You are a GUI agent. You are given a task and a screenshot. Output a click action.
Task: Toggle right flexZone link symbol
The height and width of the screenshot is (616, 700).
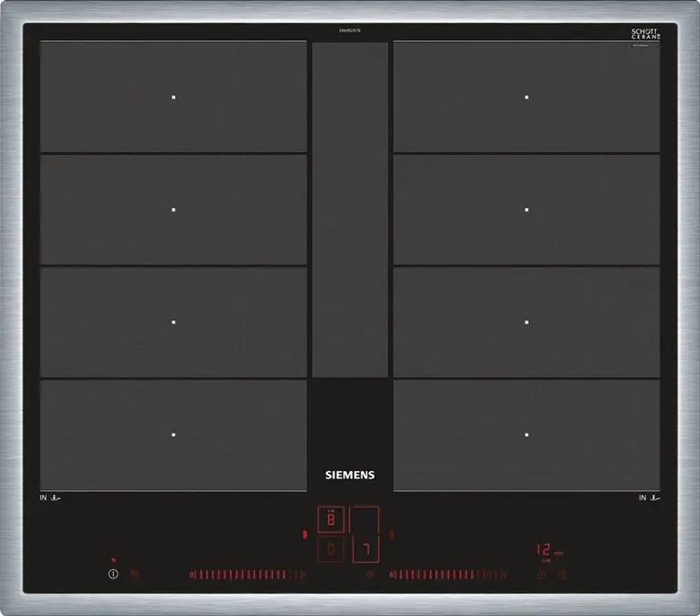[392, 533]
